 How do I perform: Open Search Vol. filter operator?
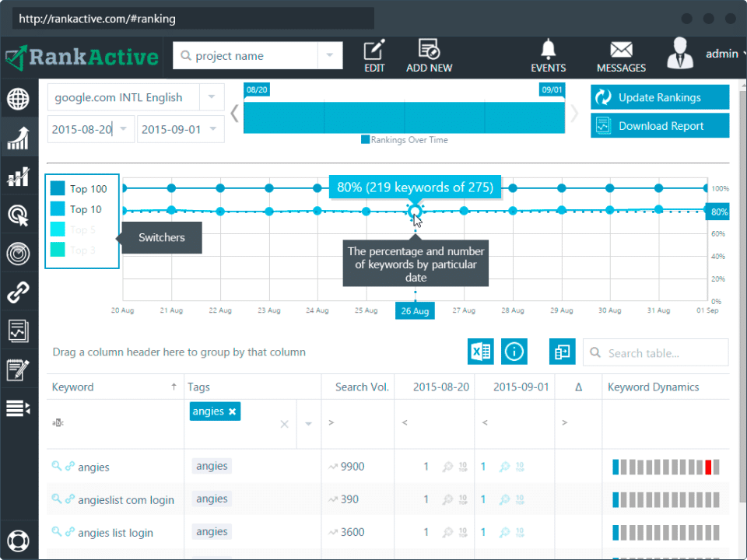pyautogui.click(x=331, y=422)
